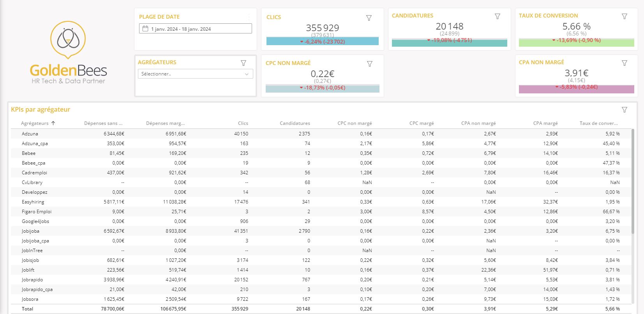Screen dimensions: 644x314
Task: Click the purple CPA NON MARGÉ bar
Action: tap(577, 89)
